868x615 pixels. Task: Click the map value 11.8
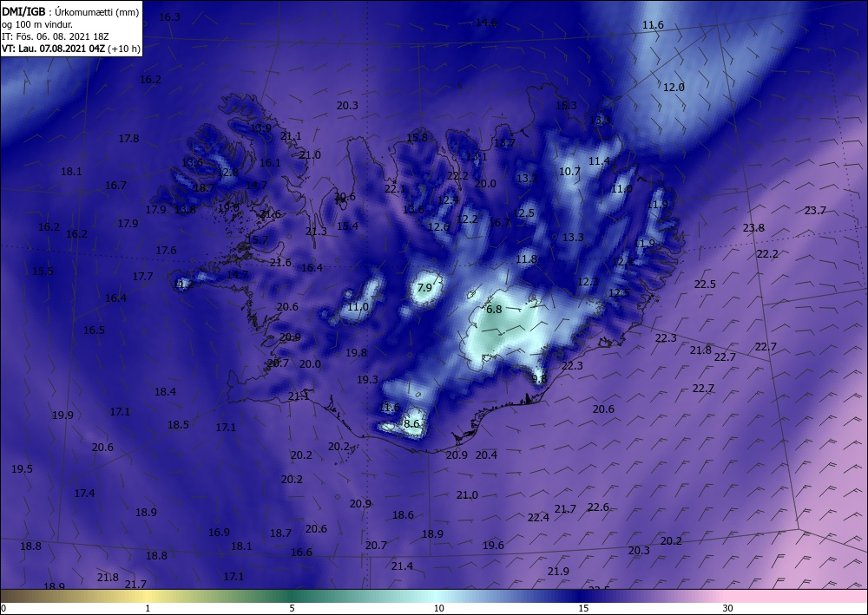(527, 258)
